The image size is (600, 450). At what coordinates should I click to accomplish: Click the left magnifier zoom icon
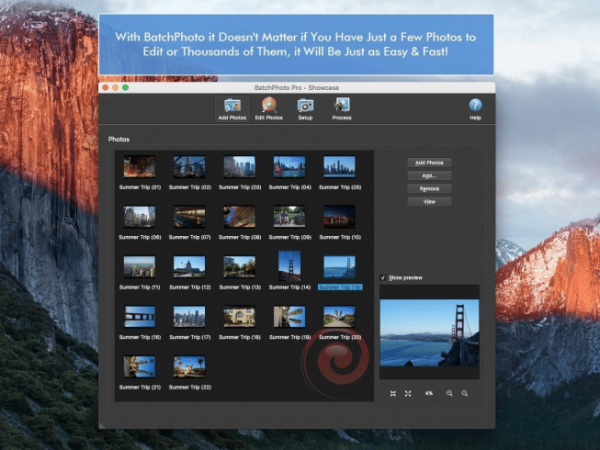pyautogui.click(x=449, y=393)
